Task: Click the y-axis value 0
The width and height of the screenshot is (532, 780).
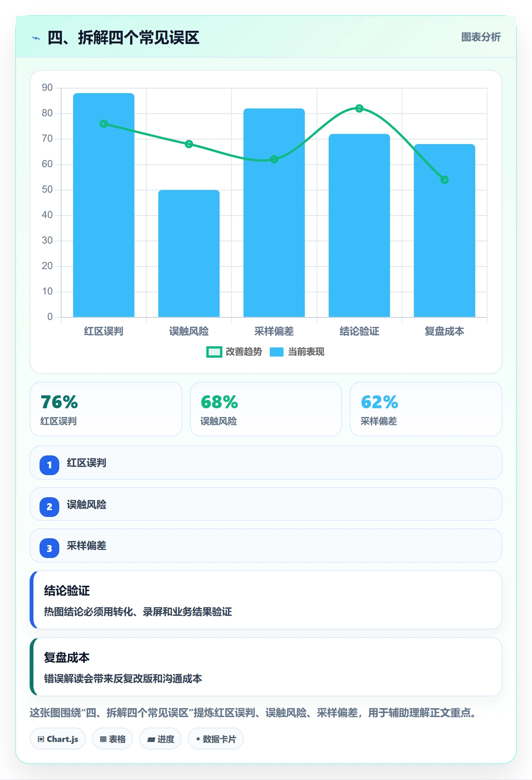Action: (50, 317)
